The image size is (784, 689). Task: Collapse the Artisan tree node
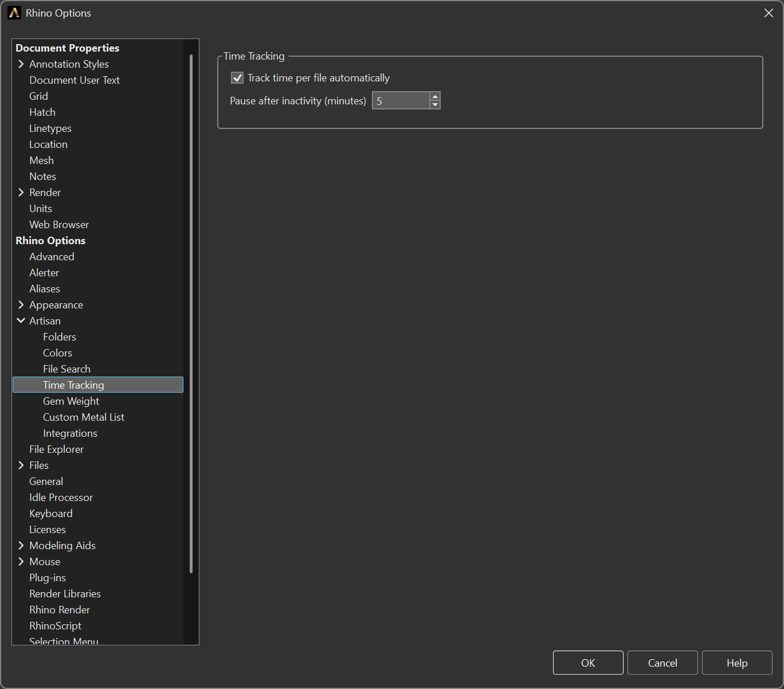[21, 321]
